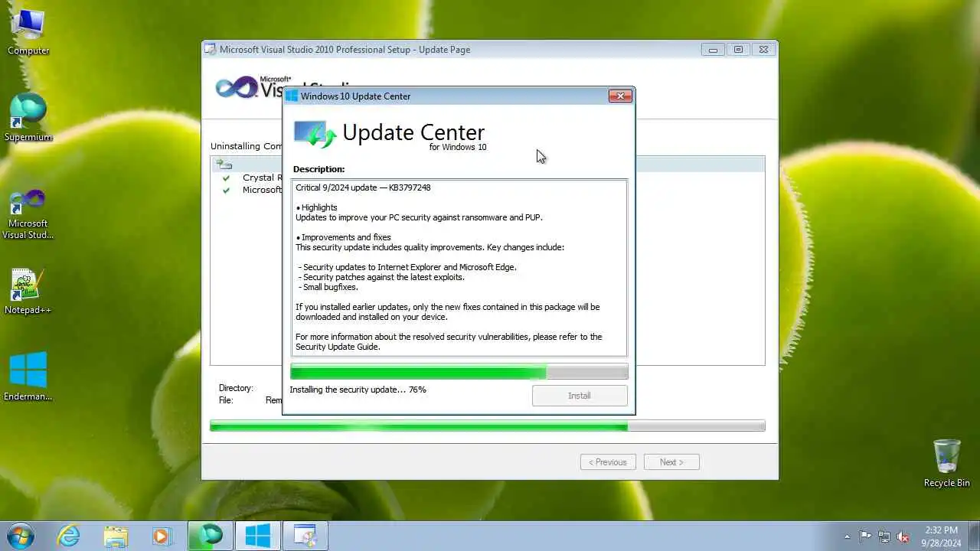Click the Update Center green arrows logo

(x=315, y=135)
